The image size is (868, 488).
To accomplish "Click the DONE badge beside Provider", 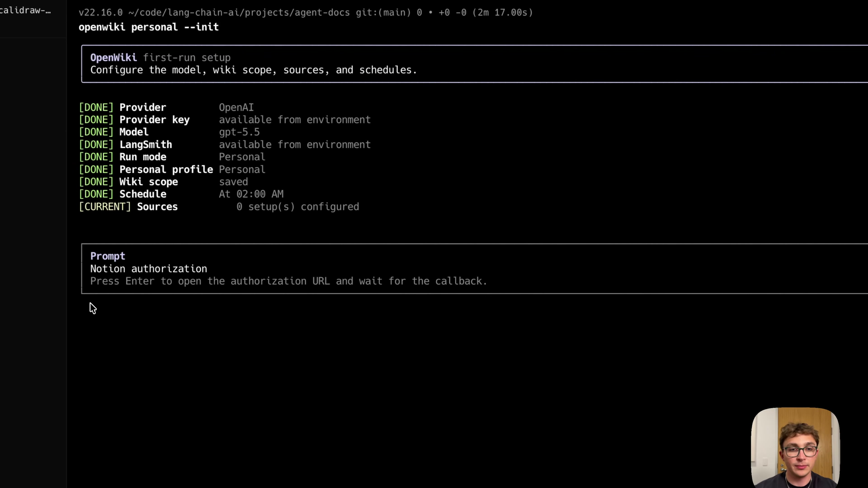I will [x=96, y=108].
